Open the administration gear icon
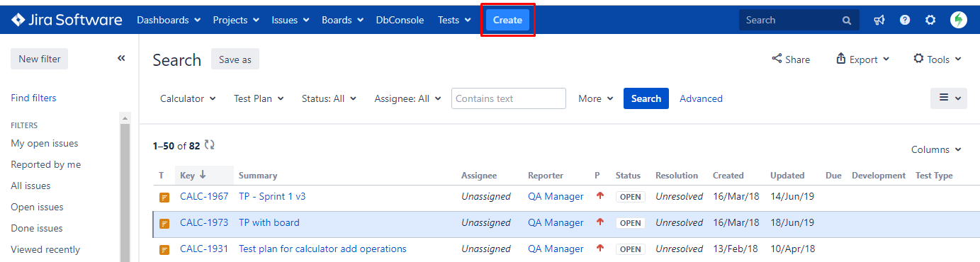This screenshot has width=980, height=262. coord(930,20)
